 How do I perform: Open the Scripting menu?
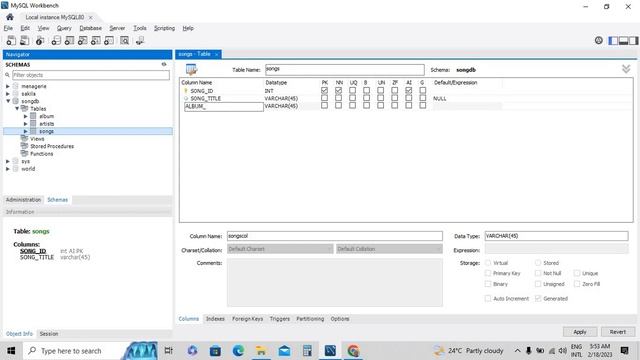coord(164,28)
